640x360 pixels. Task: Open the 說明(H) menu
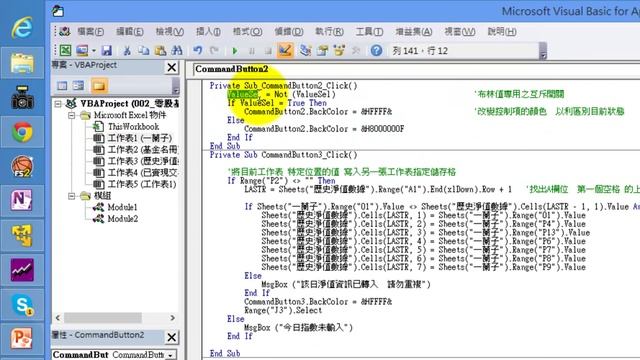502,31
